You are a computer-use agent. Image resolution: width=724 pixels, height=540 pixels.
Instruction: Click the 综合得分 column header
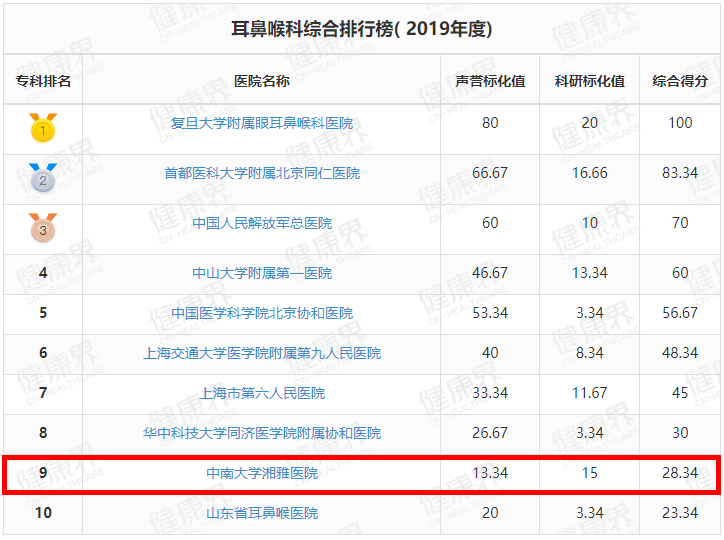[680, 81]
